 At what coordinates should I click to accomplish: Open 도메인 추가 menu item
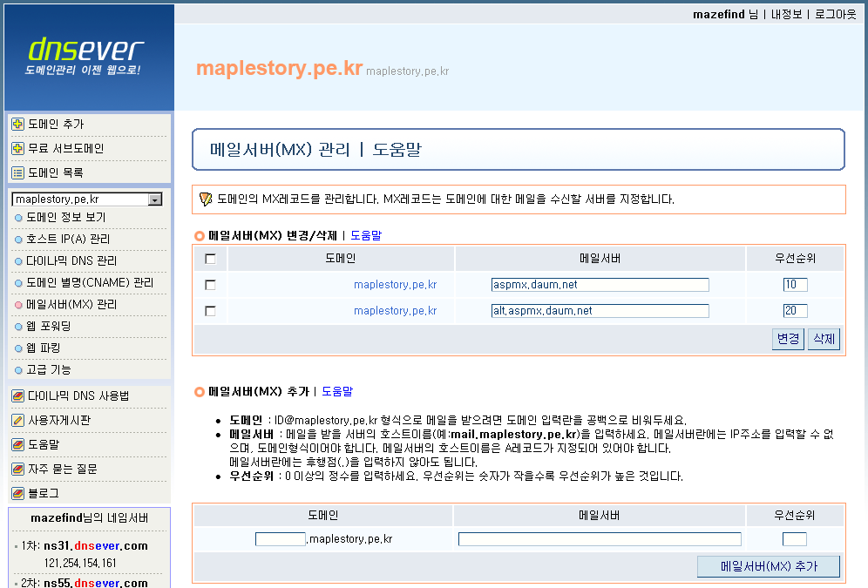[56, 124]
